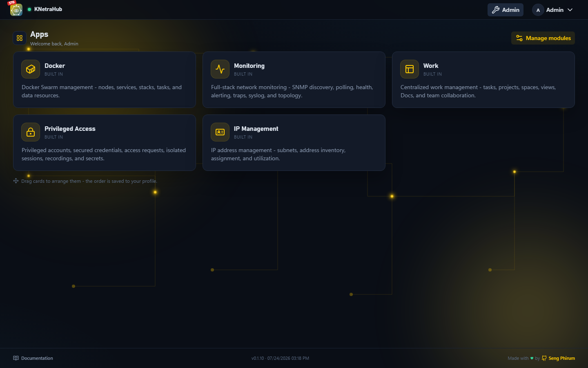The image size is (588, 368).
Task: Open the Monitoring app title
Action: 249,66
